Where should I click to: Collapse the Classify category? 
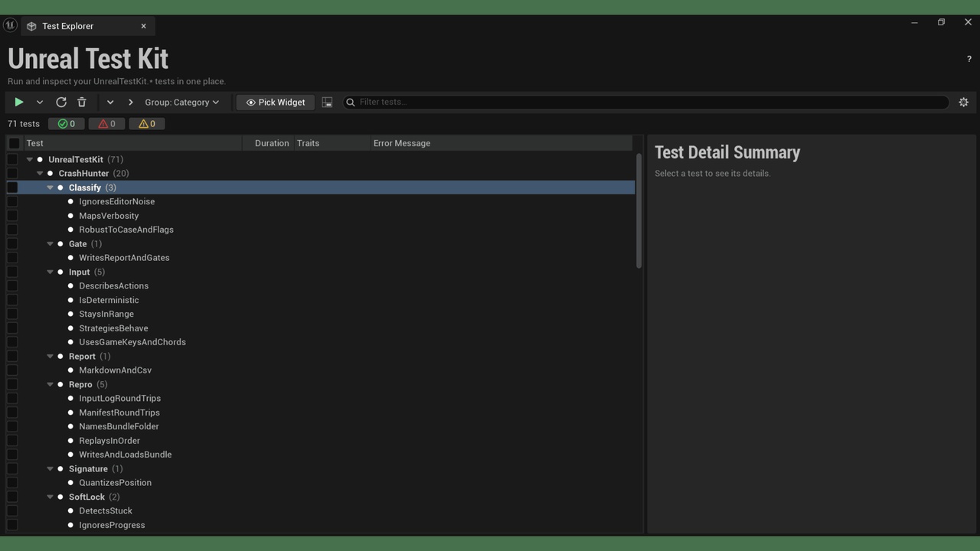(50, 187)
